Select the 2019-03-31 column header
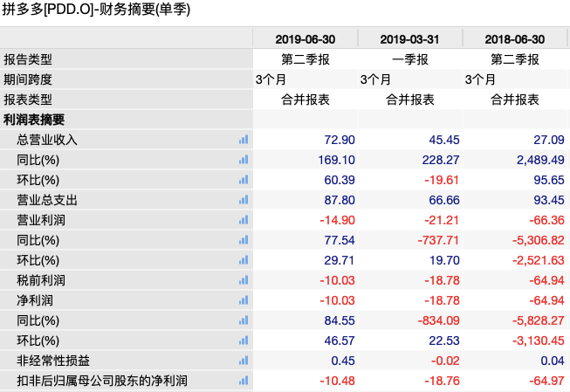The image size is (570, 392). [x=410, y=39]
